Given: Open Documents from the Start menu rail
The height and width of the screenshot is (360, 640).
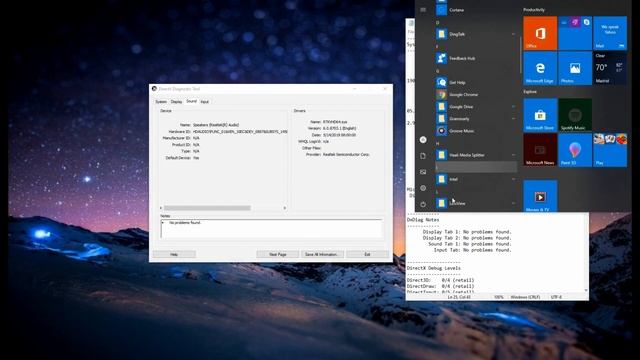Looking at the screenshot, I should point(423,156).
